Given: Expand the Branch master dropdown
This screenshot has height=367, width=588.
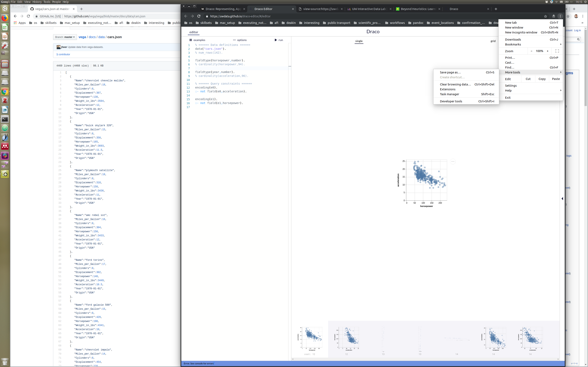Looking at the screenshot, I should 65,37.
